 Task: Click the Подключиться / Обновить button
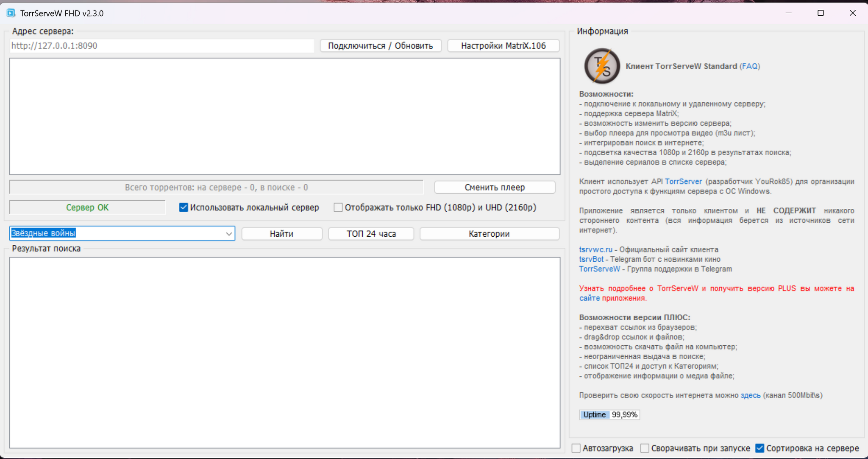(x=381, y=46)
